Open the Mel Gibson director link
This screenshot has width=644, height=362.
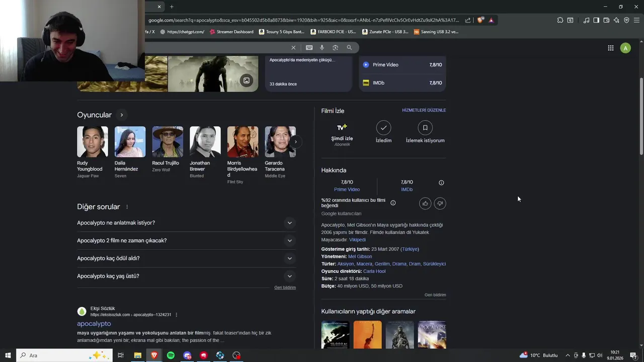360,256
